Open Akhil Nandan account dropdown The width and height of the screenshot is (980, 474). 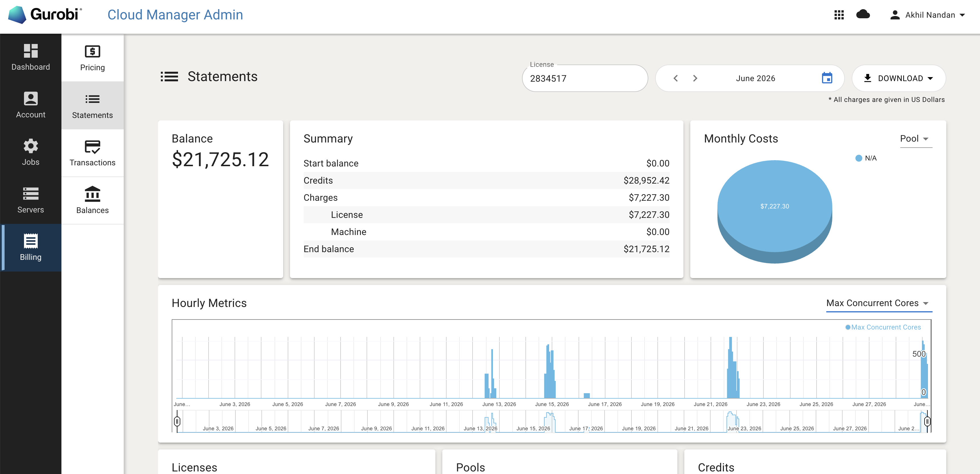click(x=928, y=15)
